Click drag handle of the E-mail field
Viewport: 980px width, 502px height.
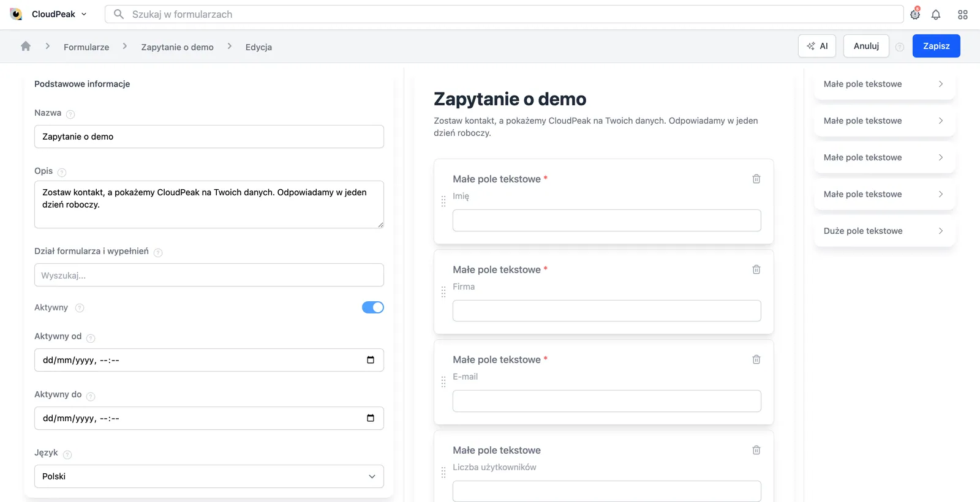pos(443,382)
